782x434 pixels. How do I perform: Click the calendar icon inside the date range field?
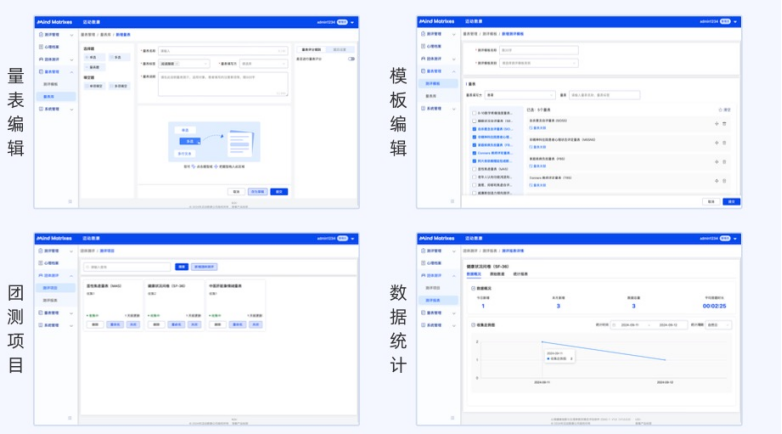click(x=614, y=325)
